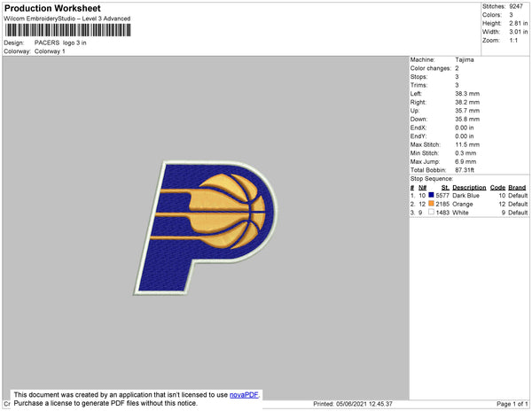Click the 'Page 1 of 1' footer text

[512, 404]
